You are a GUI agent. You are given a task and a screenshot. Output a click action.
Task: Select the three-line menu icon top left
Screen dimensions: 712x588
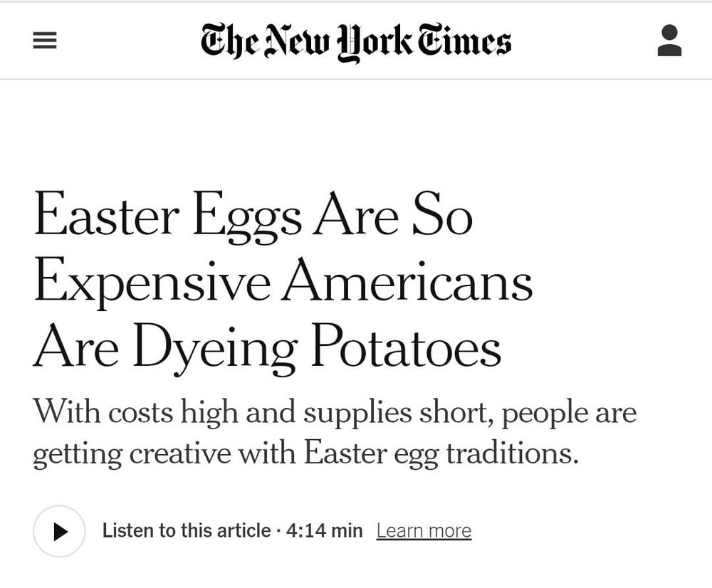(45, 41)
